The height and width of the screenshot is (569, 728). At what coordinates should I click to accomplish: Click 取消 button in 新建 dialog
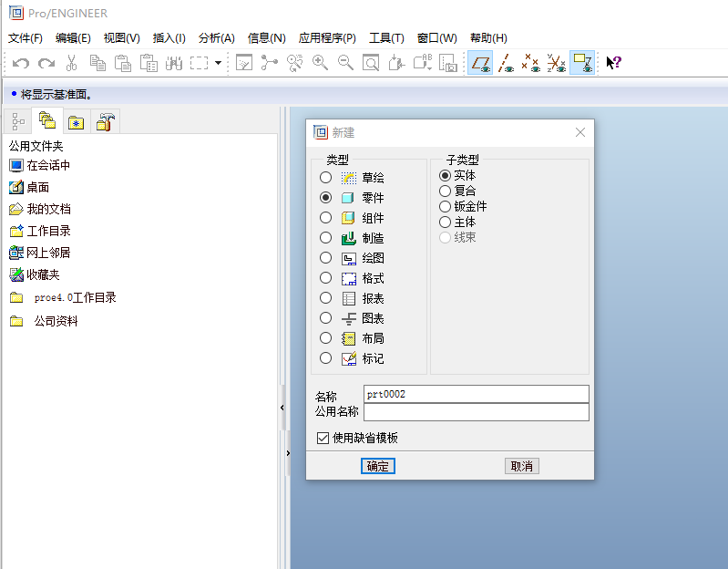coord(522,466)
